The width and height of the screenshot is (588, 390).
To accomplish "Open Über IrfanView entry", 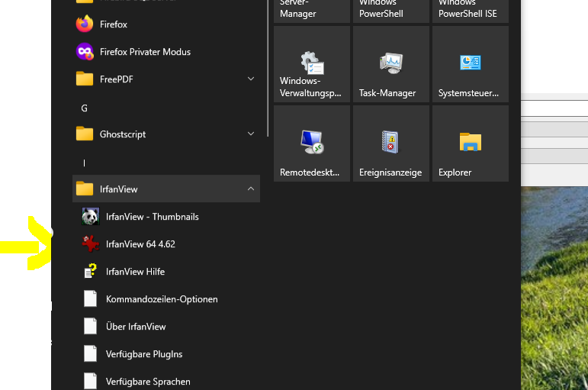I will (136, 327).
